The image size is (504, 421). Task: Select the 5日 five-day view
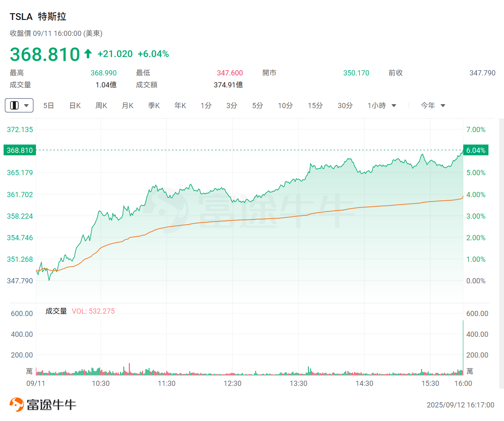pyautogui.click(x=48, y=105)
